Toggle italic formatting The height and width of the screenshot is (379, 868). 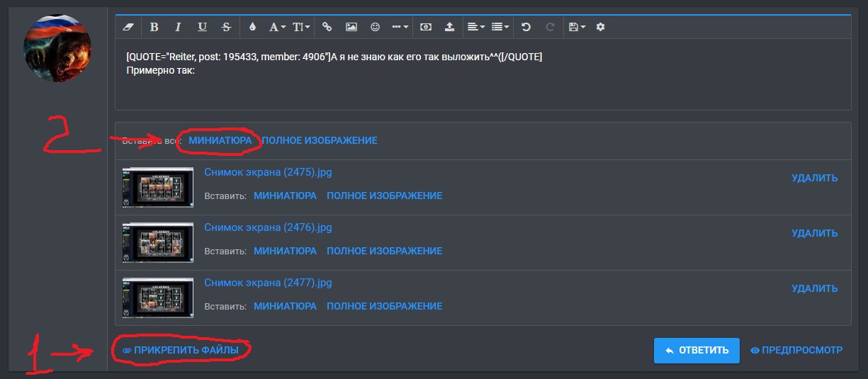pyautogui.click(x=178, y=27)
